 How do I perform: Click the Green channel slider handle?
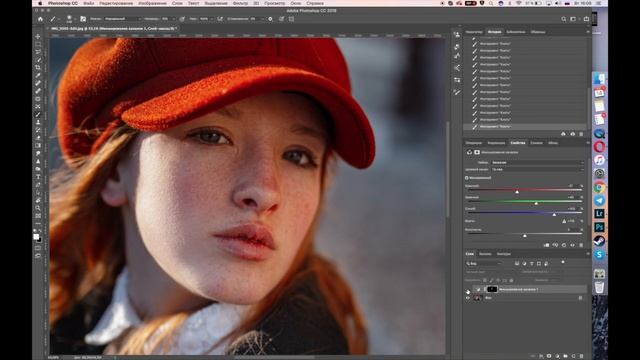[x=536, y=203]
